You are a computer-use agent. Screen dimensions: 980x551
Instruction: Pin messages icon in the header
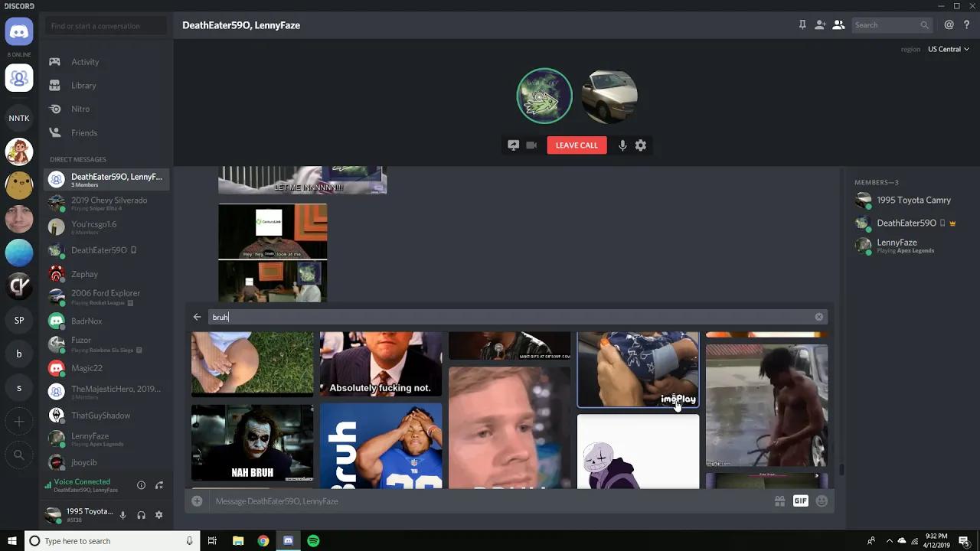click(x=802, y=25)
